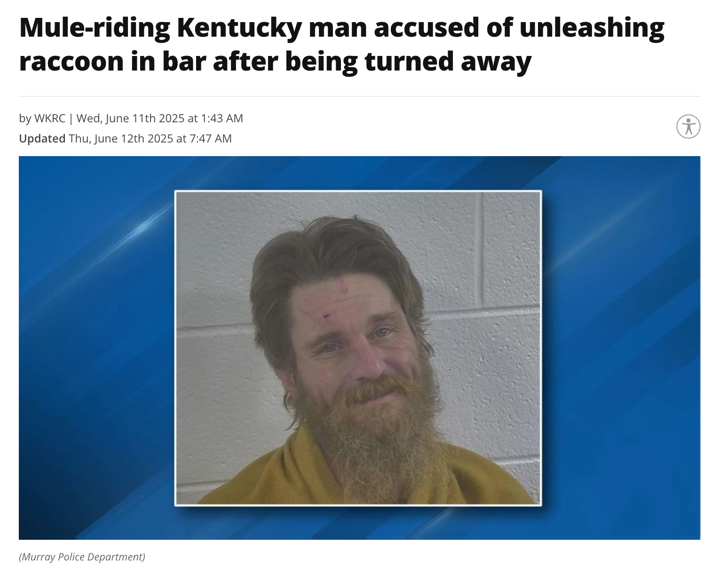
Task: Click the 7:47 AM updated time
Action: pyautogui.click(x=211, y=139)
